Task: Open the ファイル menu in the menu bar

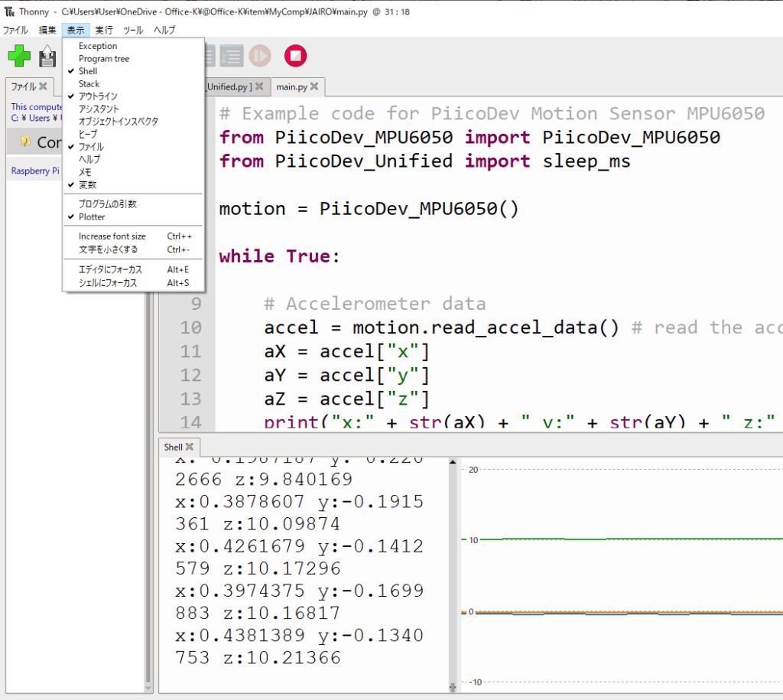Action: pyautogui.click(x=15, y=30)
